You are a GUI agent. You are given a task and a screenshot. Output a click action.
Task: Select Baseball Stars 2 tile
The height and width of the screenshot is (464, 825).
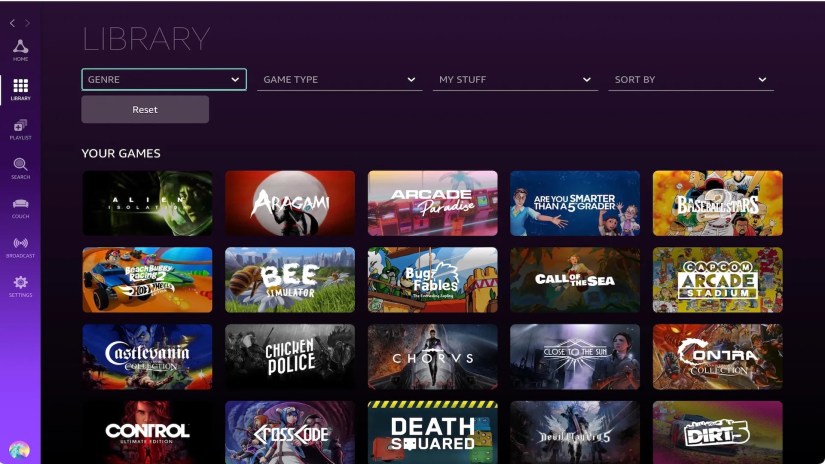(x=718, y=203)
